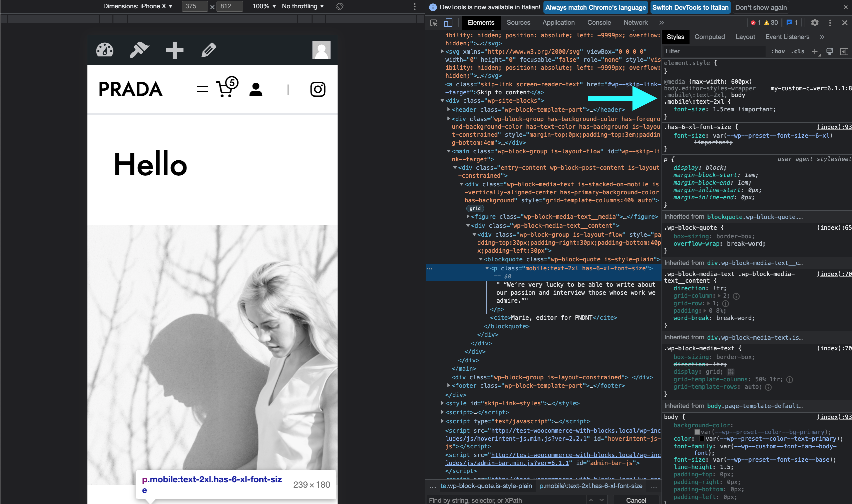
Task: Click the errors and warnings counter
Action: tap(764, 23)
